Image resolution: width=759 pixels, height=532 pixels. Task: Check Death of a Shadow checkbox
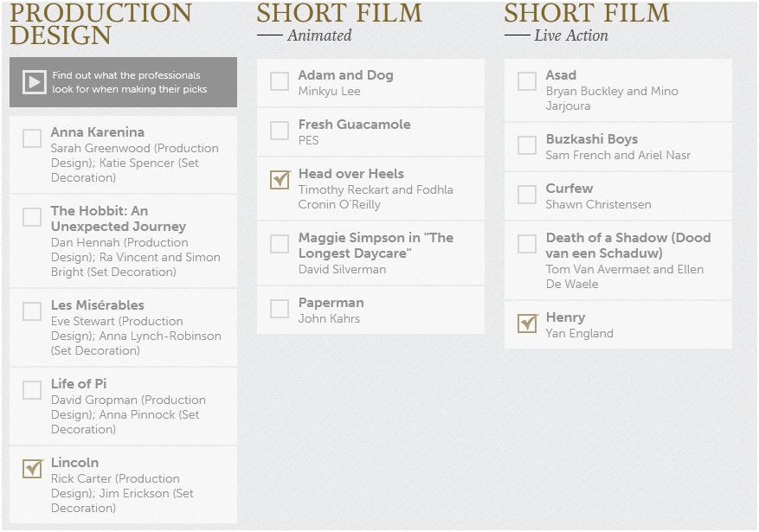point(527,244)
